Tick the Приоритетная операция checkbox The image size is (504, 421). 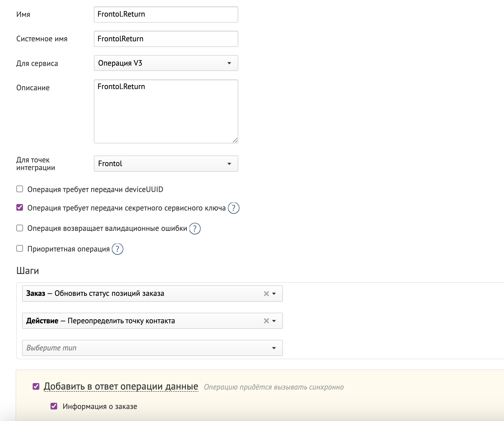(20, 248)
